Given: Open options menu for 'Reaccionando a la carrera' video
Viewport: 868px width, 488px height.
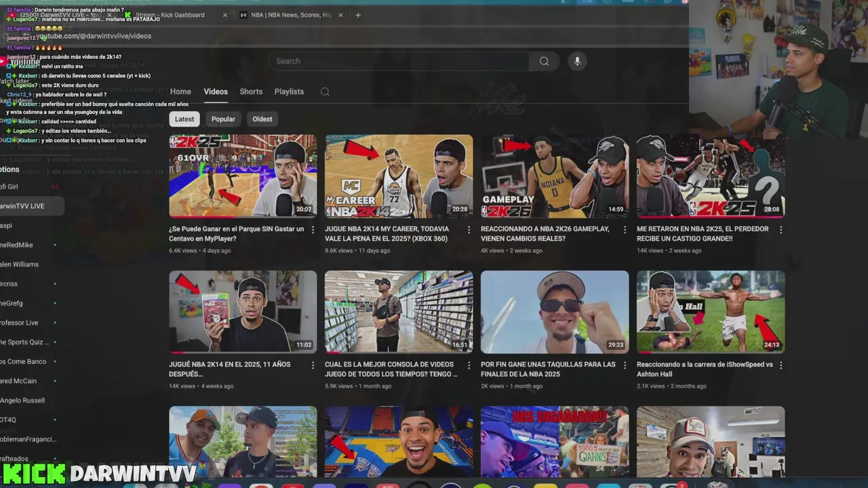Looking at the screenshot, I should (781, 365).
